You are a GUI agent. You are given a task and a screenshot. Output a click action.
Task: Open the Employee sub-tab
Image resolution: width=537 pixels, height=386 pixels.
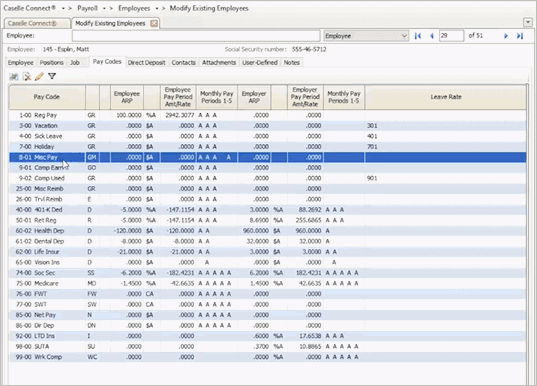pos(21,62)
